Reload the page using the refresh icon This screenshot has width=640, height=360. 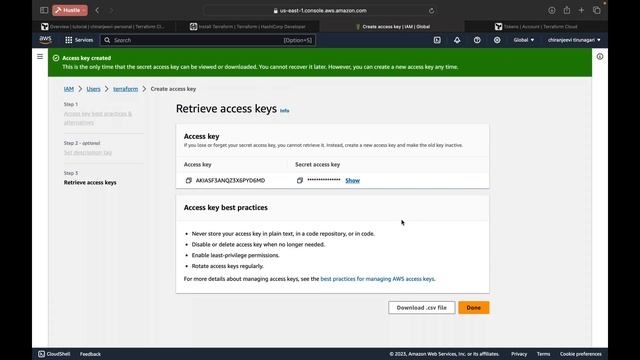[x=431, y=11]
